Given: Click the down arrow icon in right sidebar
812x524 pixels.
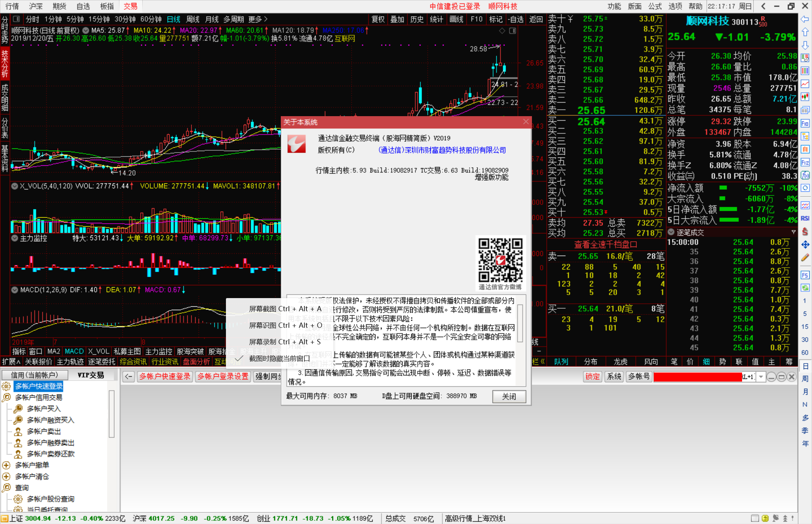Looking at the screenshot, I should [805, 45].
